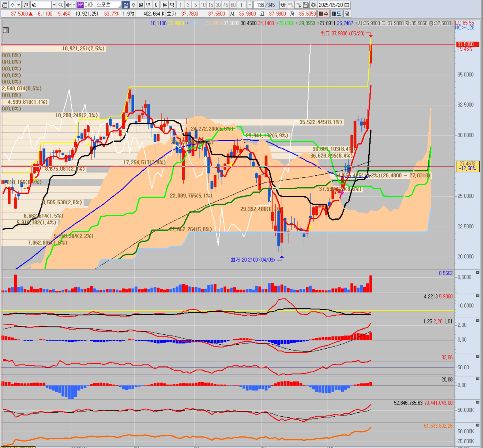Open the 주 market type dropdown arrow

click(x=19, y=5)
